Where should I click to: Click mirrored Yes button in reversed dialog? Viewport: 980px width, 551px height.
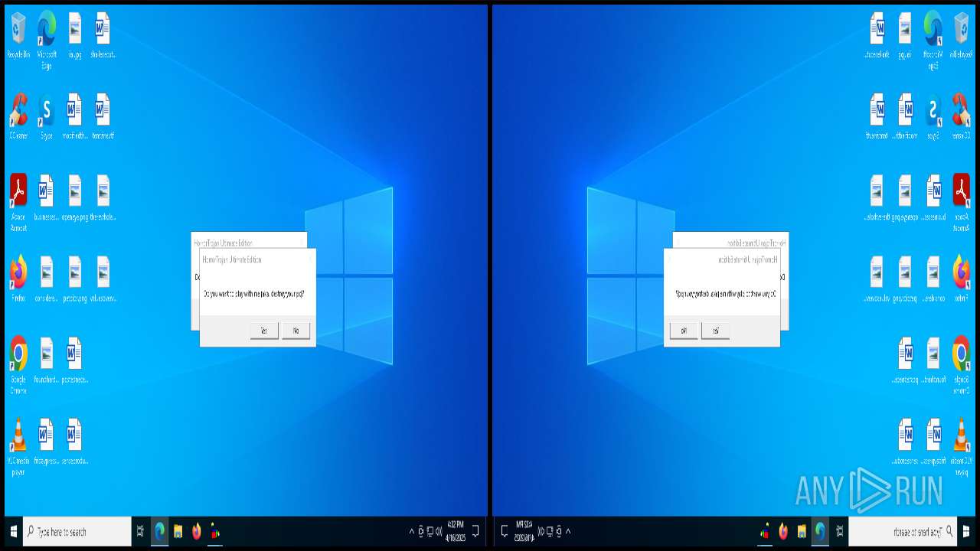click(716, 331)
